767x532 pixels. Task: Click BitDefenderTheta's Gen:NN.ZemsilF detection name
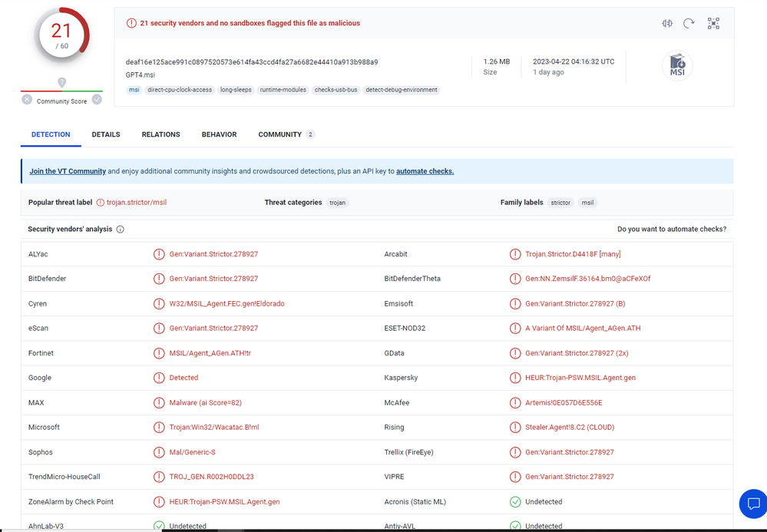588,279
